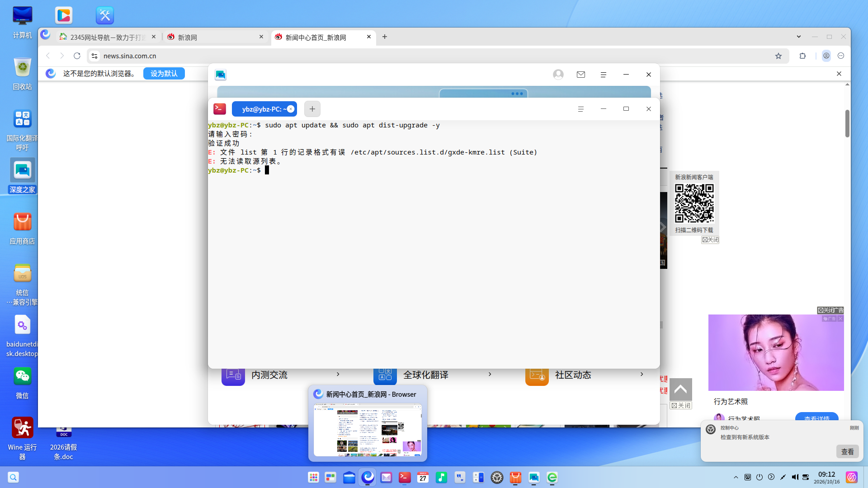This screenshot has width=868, height=488.
Task: Open the browser profile account icon
Action: (826, 56)
